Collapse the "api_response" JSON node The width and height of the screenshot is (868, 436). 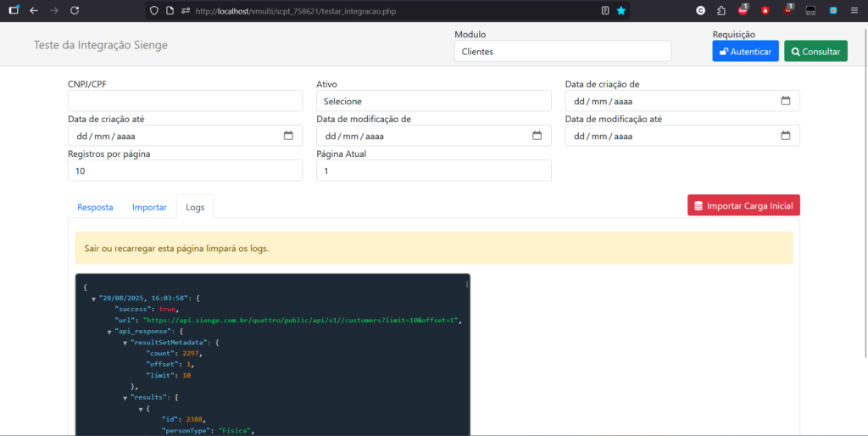108,332
